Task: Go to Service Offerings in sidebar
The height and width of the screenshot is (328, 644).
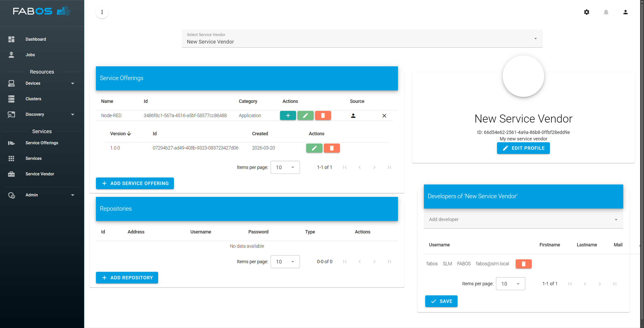Action: pos(41,143)
